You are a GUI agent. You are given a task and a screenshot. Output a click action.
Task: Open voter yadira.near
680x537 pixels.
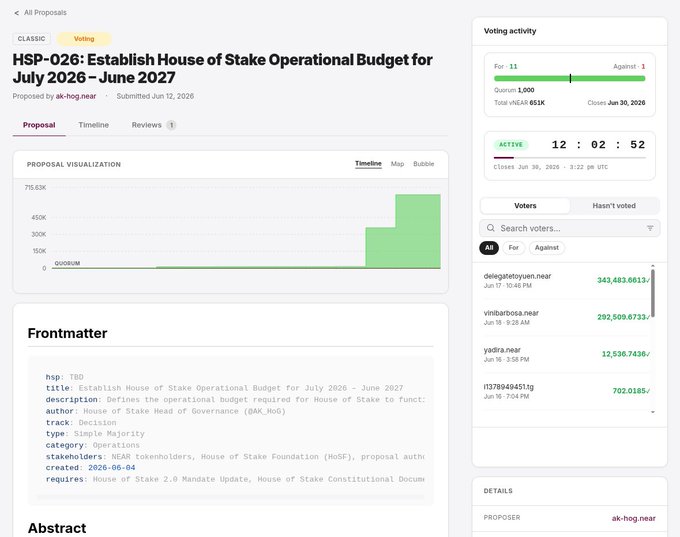(x=502, y=350)
